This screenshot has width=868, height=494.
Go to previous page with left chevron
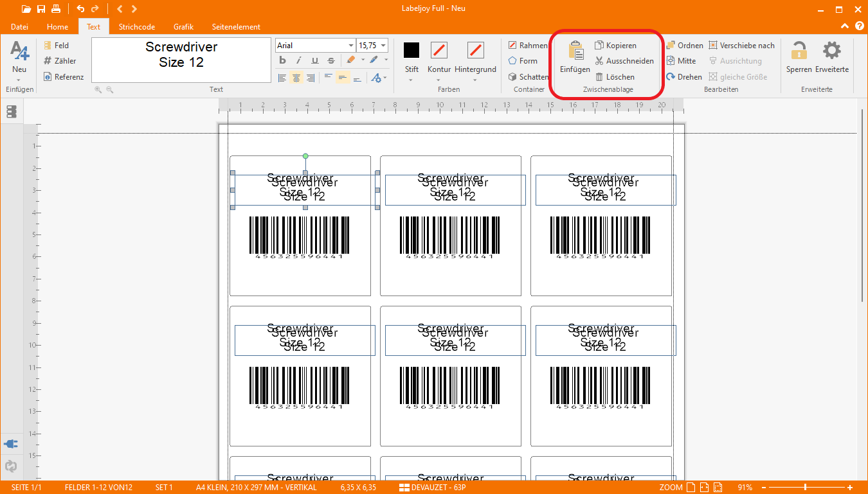[120, 9]
